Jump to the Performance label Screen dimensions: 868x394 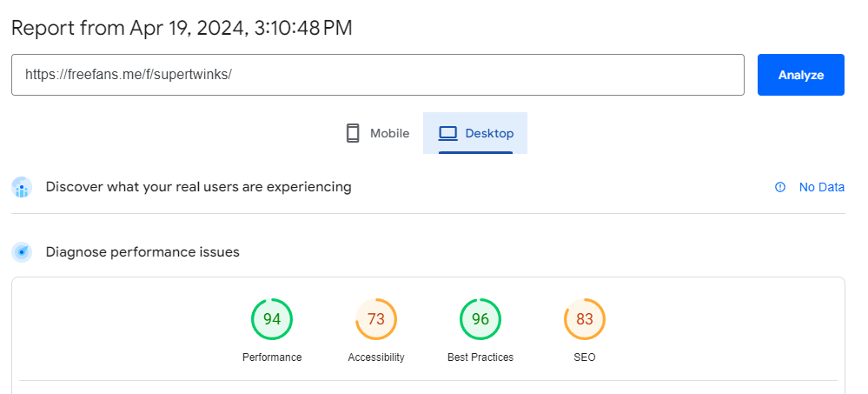click(272, 357)
